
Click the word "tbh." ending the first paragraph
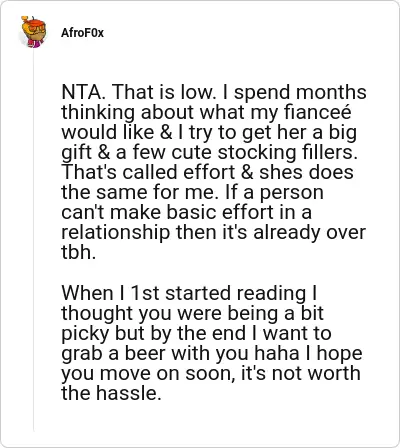(79, 252)
